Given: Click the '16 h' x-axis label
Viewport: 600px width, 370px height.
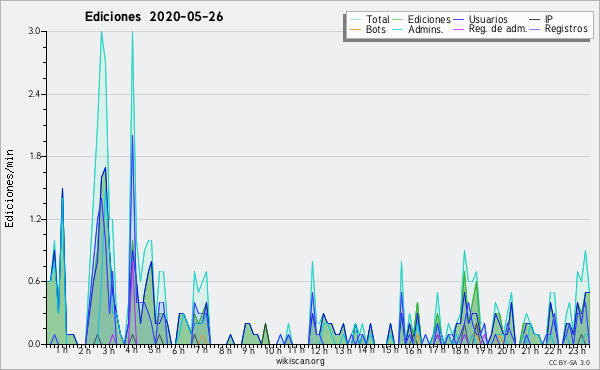Looking at the screenshot, I should coord(413,350).
